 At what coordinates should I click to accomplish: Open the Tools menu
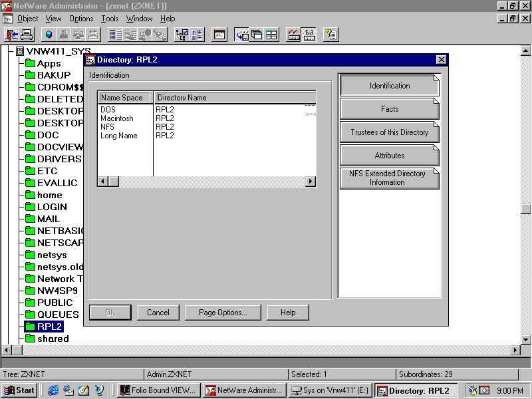pos(110,19)
